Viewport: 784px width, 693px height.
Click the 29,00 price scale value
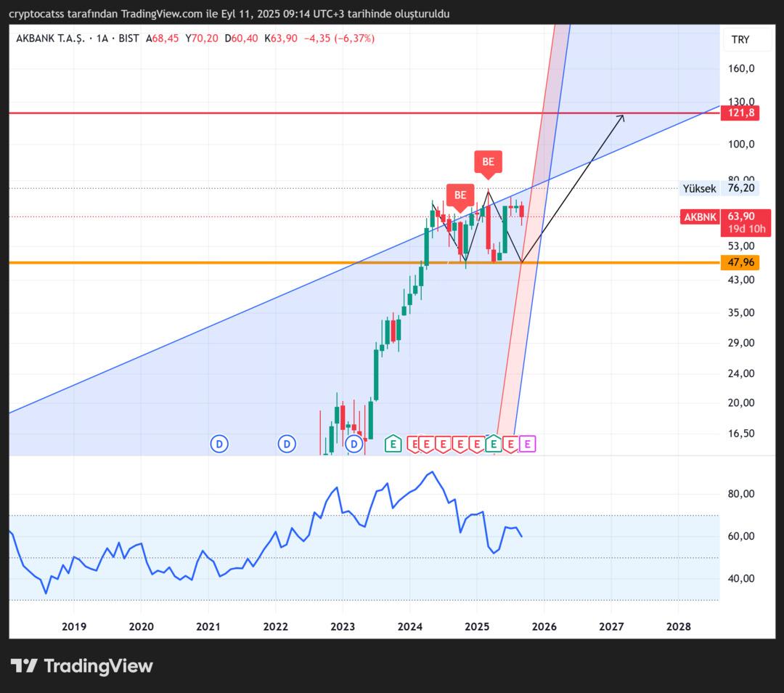point(741,343)
